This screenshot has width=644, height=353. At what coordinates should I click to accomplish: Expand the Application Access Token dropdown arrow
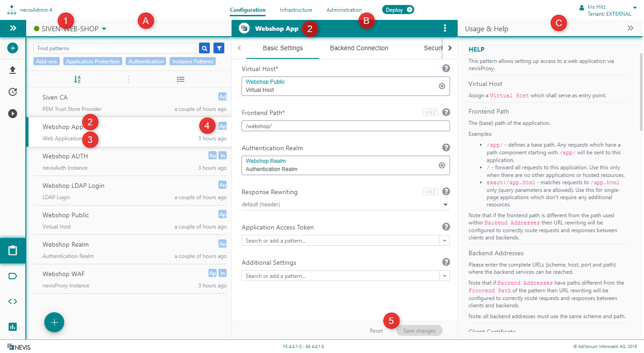445,241
